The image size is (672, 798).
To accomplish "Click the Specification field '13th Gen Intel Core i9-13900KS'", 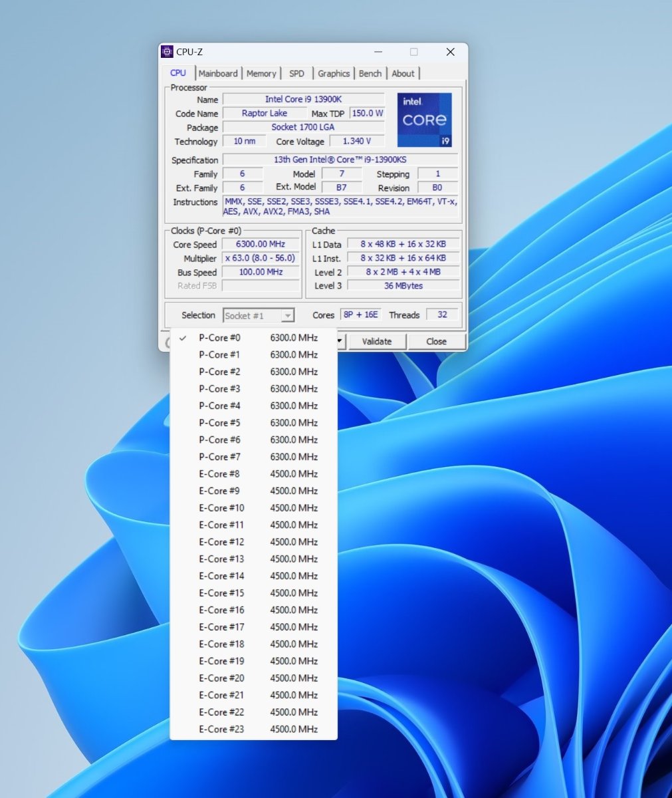I will [340, 160].
